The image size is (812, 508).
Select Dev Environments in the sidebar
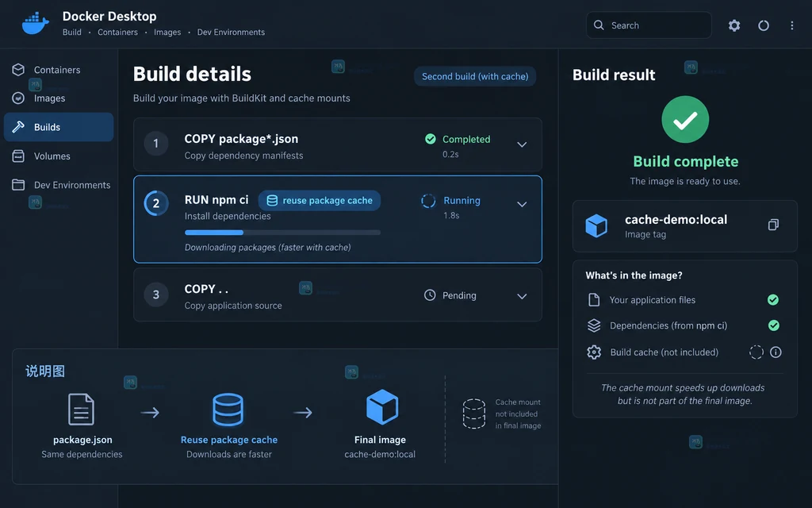(59, 184)
